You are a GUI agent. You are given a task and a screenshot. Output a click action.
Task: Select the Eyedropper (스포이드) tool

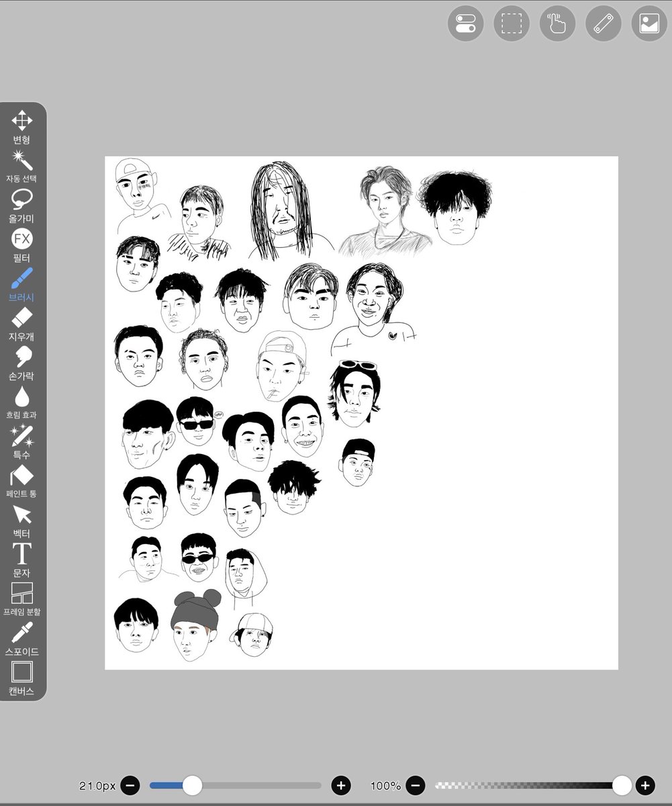22,639
